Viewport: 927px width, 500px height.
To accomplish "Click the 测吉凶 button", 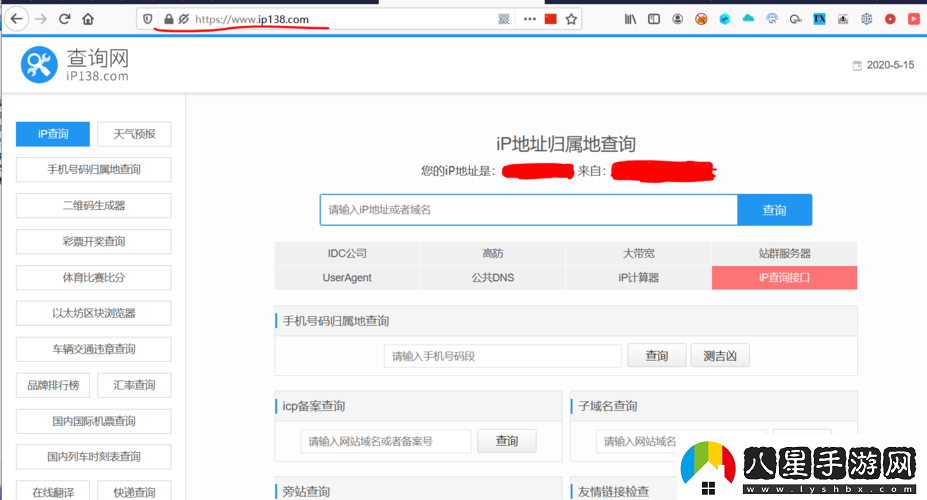I will click(720, 355).
